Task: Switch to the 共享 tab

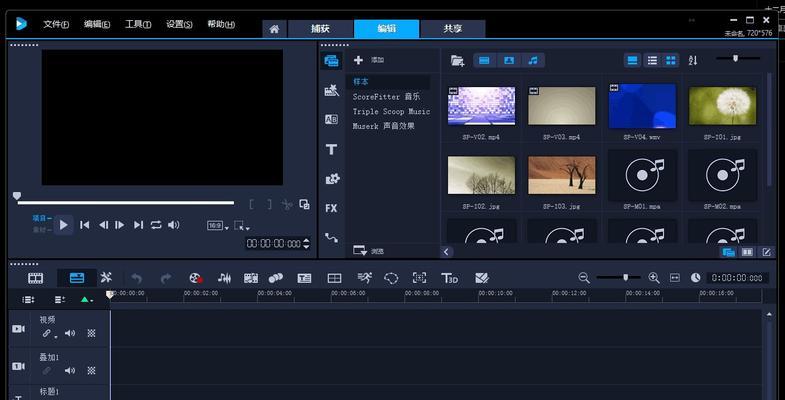Action: [453, 29]
